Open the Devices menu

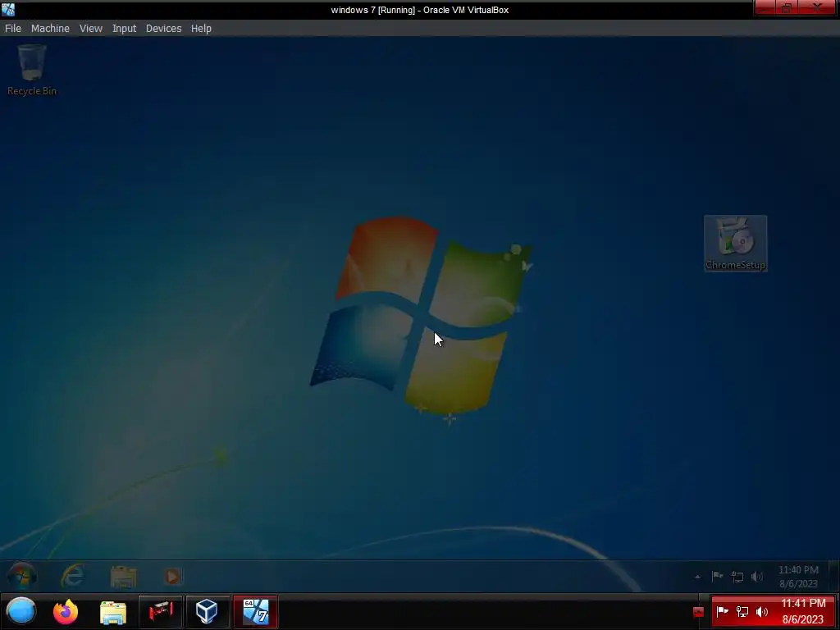coord(164,29)
